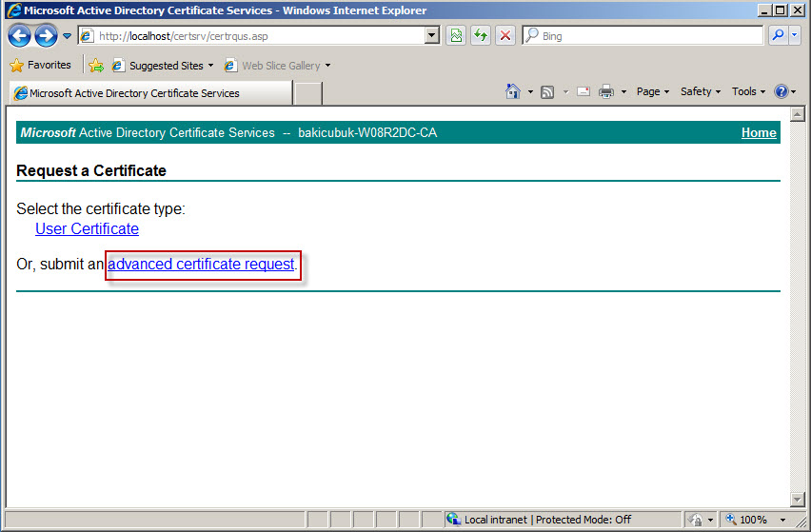
Task: Maximize the Internet Explorer window
Action: [781, 10]
